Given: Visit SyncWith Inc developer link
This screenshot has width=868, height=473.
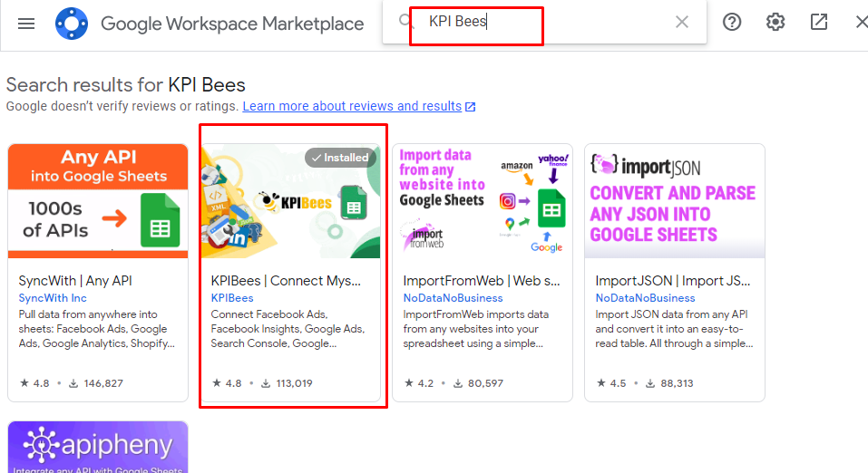Looking at the screenshot, I should pos(53,298).
